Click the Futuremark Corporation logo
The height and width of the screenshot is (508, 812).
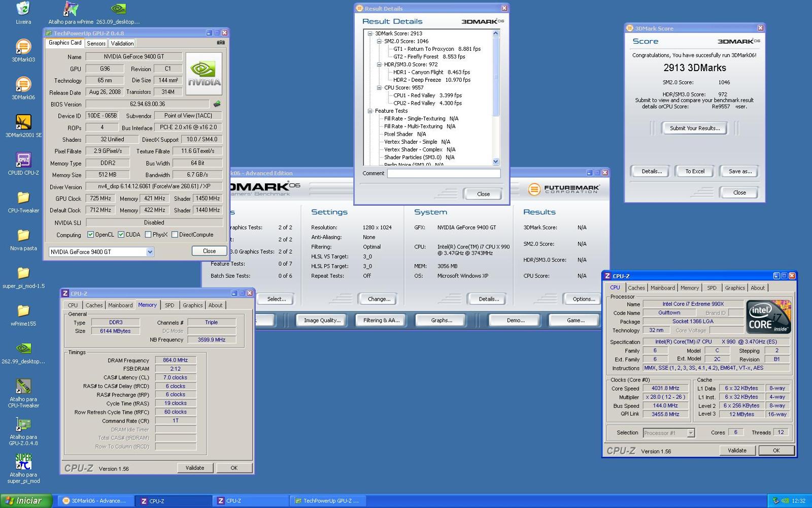(563, 189)
